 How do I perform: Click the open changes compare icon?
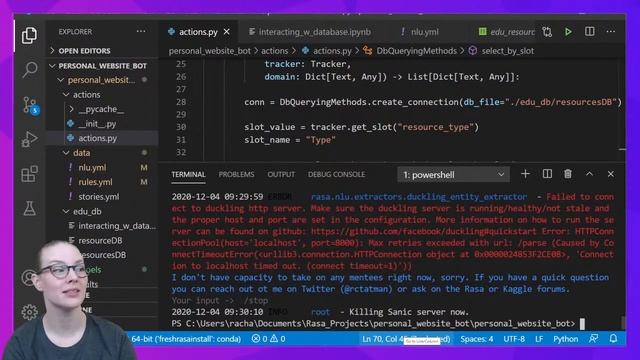[547, 31]
